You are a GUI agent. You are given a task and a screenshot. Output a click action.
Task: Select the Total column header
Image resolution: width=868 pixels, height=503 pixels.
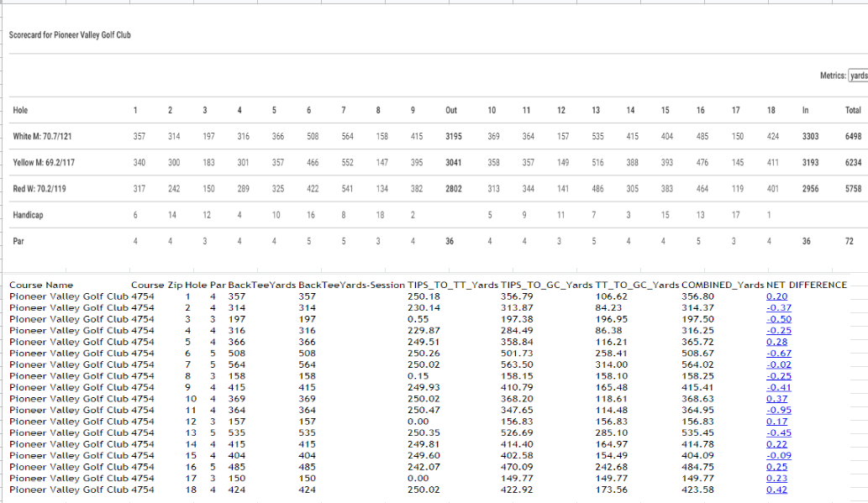coord(853,110)
